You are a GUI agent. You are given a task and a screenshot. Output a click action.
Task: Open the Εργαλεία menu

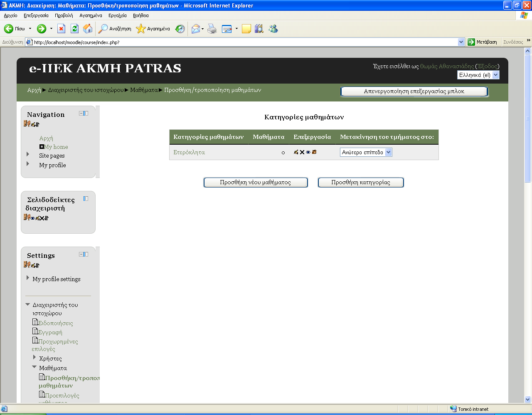coord(118,15)
